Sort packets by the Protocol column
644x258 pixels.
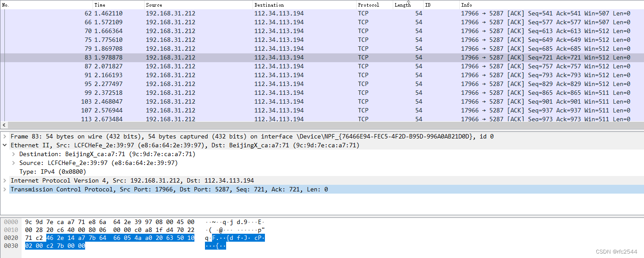point(368,5)
